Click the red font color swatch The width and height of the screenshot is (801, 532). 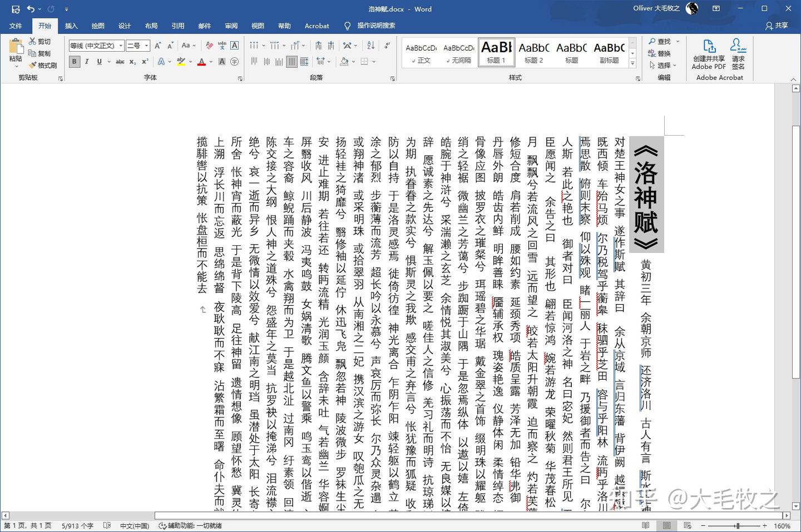pos(202,62)
